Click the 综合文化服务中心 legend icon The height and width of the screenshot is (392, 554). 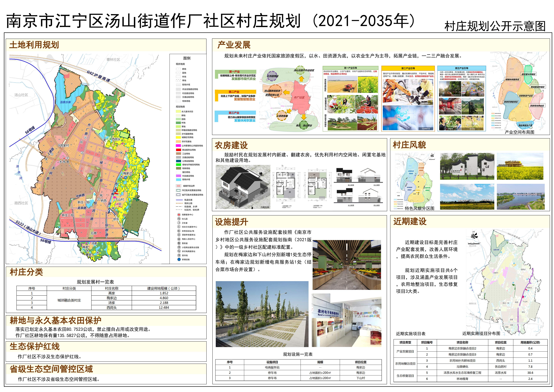click(x=179, y=227)
